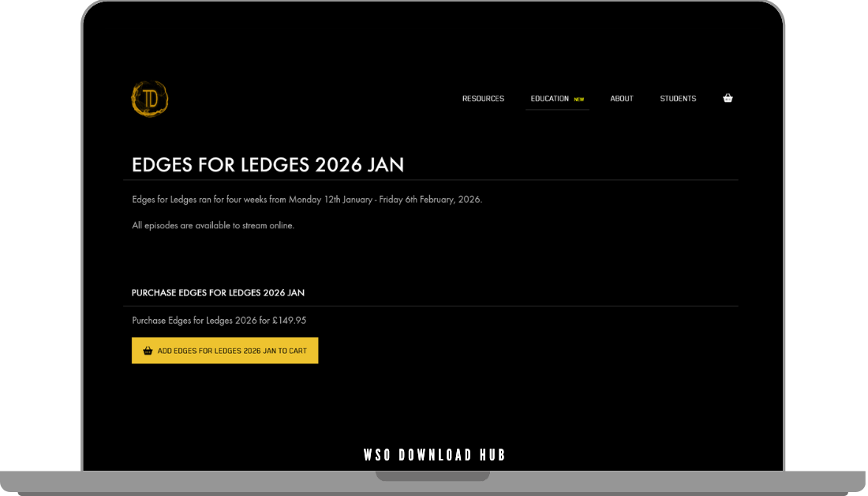
Task: Click the course dates description text
Action: pos(306,199)
